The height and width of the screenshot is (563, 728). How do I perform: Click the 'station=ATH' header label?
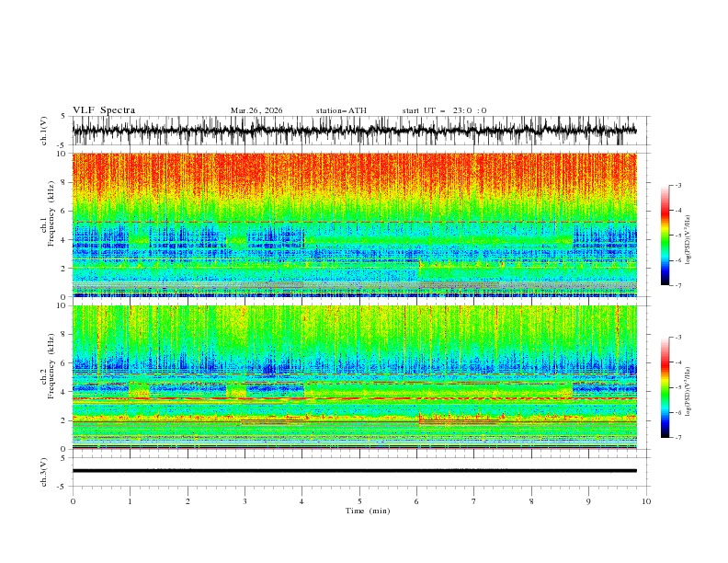pos(341,110)
